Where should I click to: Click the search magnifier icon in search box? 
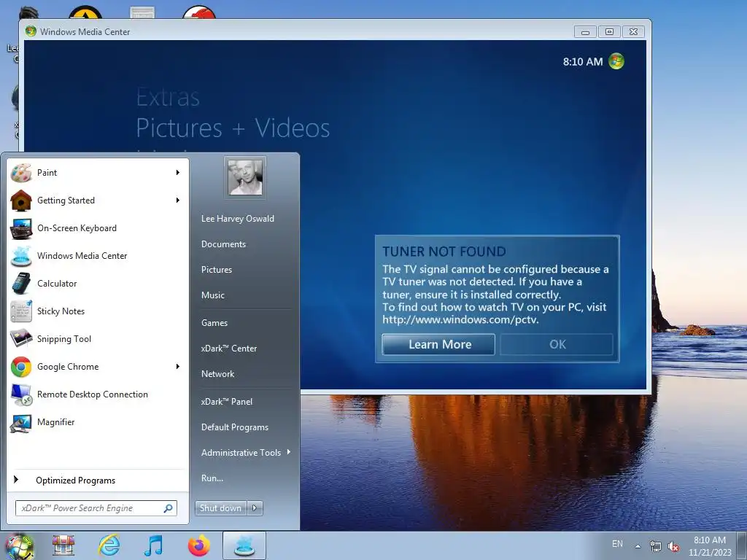168,508
